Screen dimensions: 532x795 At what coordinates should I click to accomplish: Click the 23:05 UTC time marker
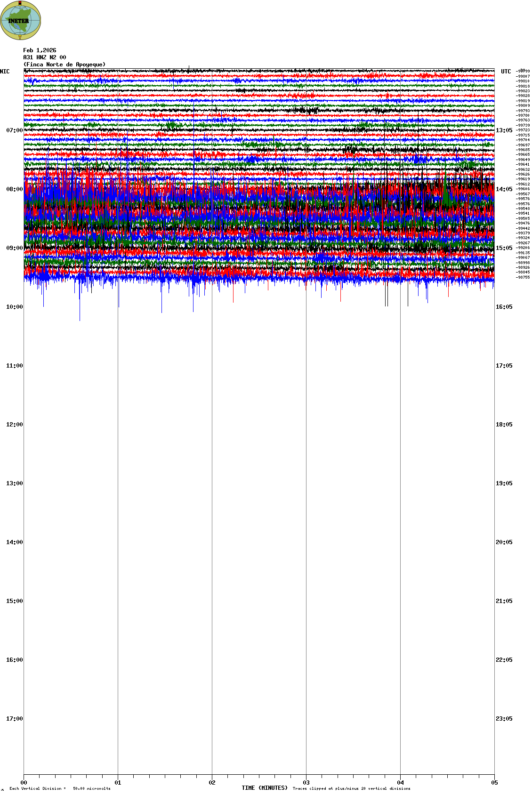point(504,719)
